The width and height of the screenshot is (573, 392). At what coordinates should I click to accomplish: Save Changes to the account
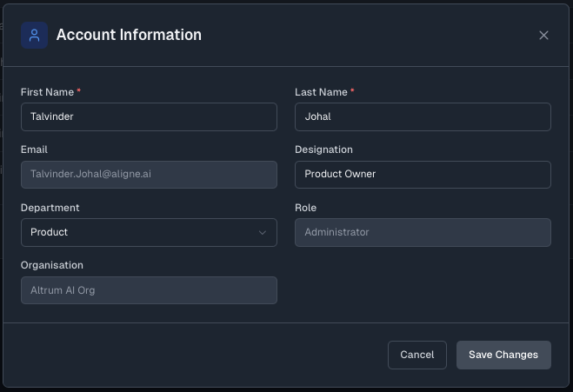503,355
